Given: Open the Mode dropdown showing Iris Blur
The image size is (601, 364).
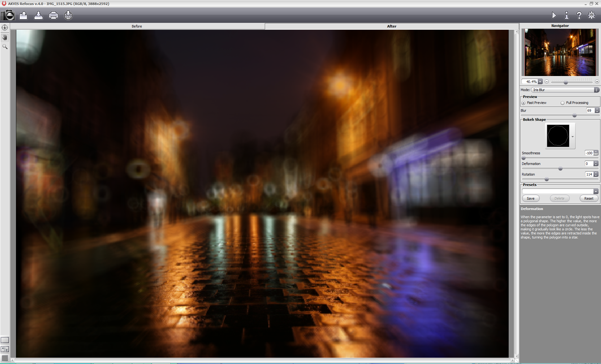Looking at the screenshot, I should 565,90.
